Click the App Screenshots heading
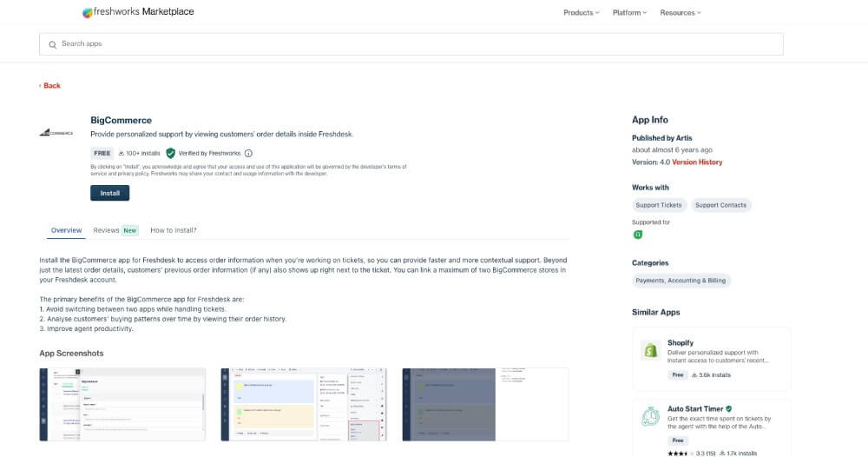The image size is (868, 457). click(x=71, y=354)
